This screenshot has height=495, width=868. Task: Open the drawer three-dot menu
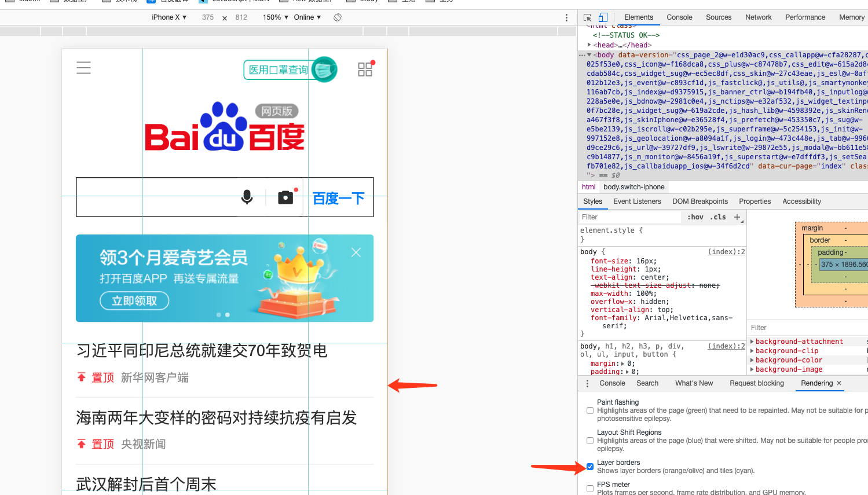coord(587,383)
